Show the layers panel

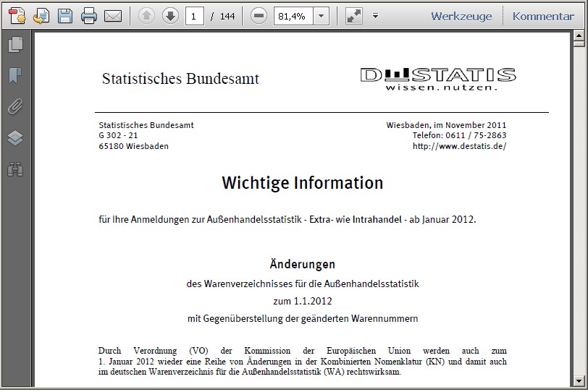click(x=15, y=138)
